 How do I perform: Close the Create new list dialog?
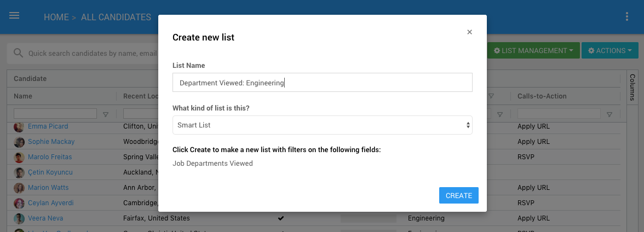[469, 32]
